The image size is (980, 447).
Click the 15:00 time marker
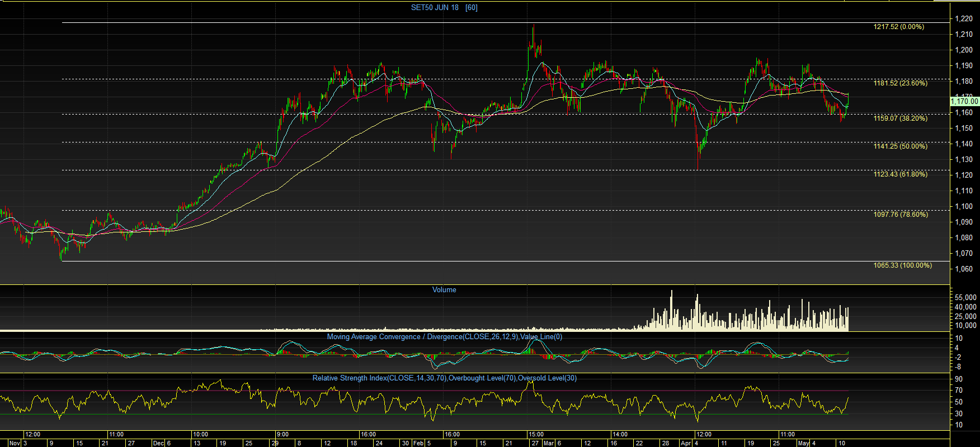(536, 434)
